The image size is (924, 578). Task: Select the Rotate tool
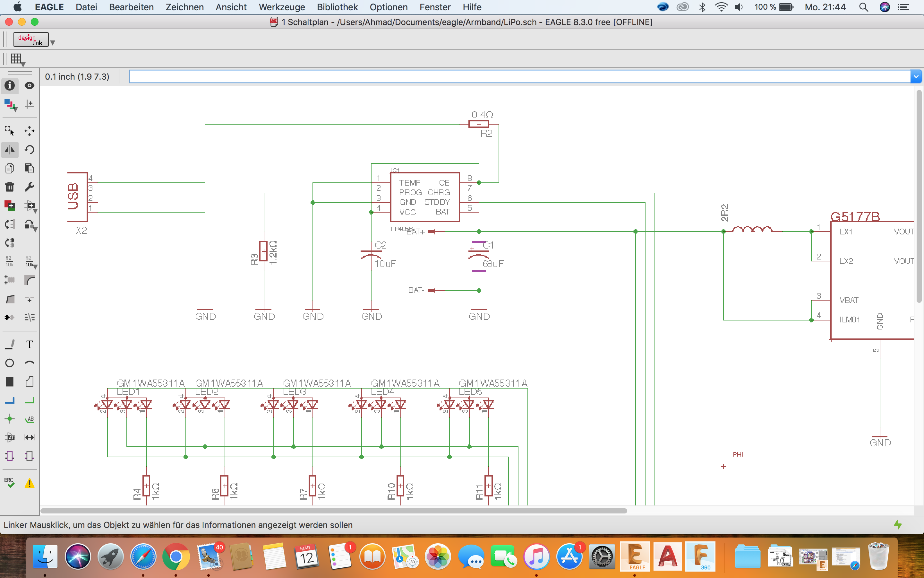[30, 149]
